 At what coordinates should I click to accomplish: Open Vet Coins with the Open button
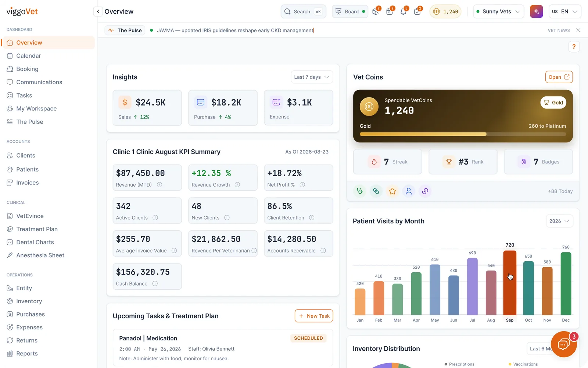click(559, 77)
